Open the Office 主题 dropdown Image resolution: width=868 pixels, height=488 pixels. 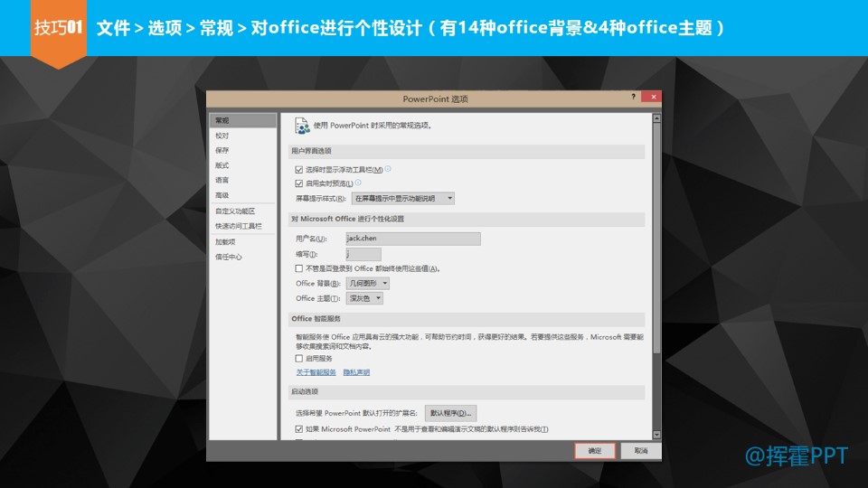(x=365, y=298)
